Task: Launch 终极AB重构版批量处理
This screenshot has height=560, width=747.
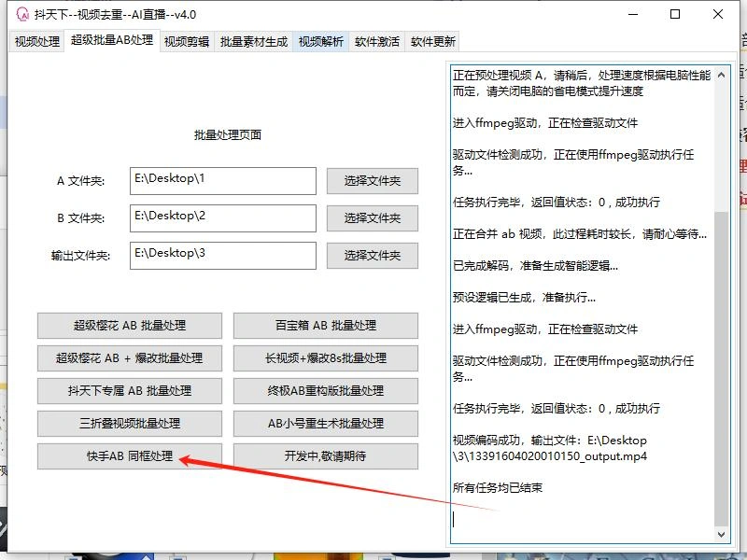Action: click(x=325, y=391)
